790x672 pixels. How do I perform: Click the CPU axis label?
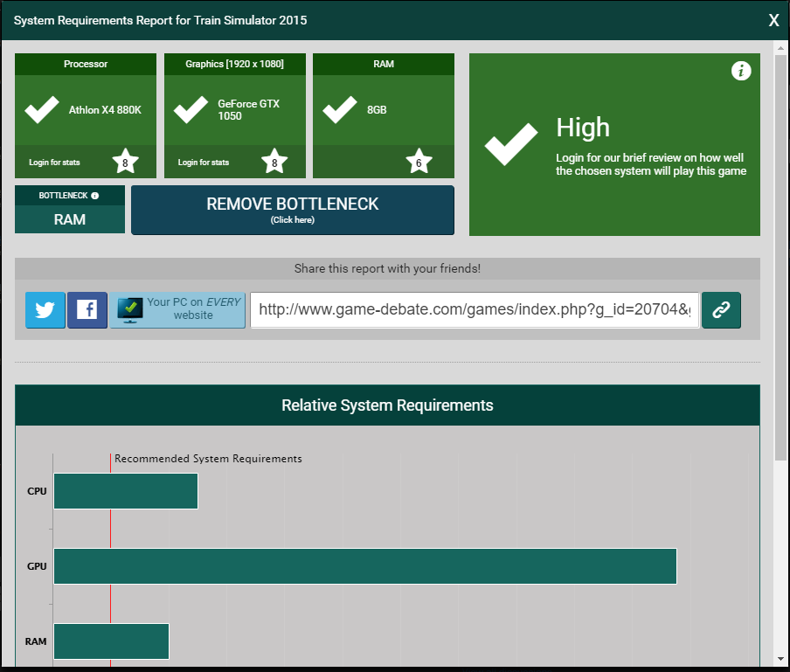tap(37, 491)
